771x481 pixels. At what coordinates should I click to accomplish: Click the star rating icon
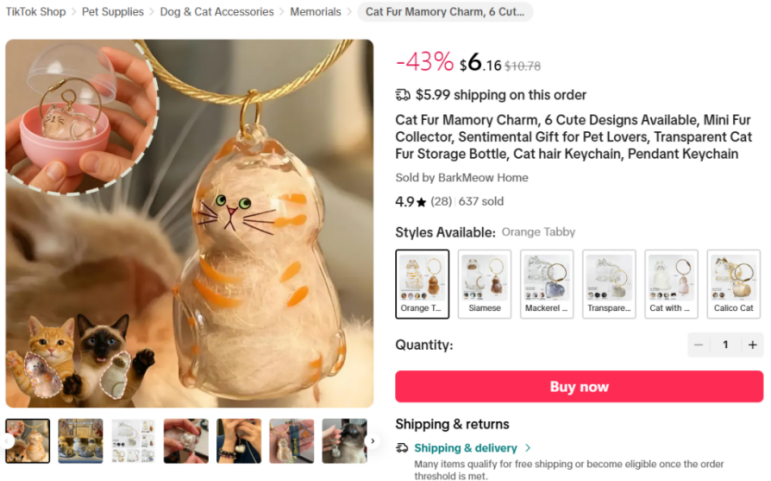[422, 202]
